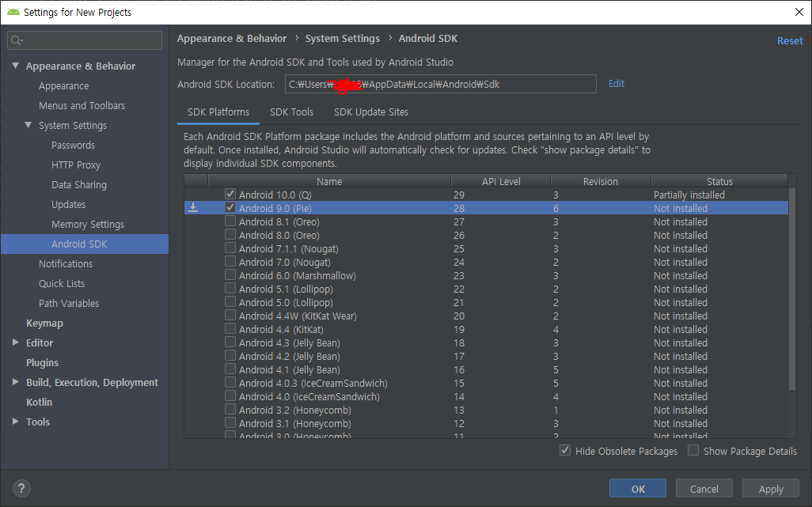
Task: Click the search magnifier icon in settings
Action: (17, 40)
